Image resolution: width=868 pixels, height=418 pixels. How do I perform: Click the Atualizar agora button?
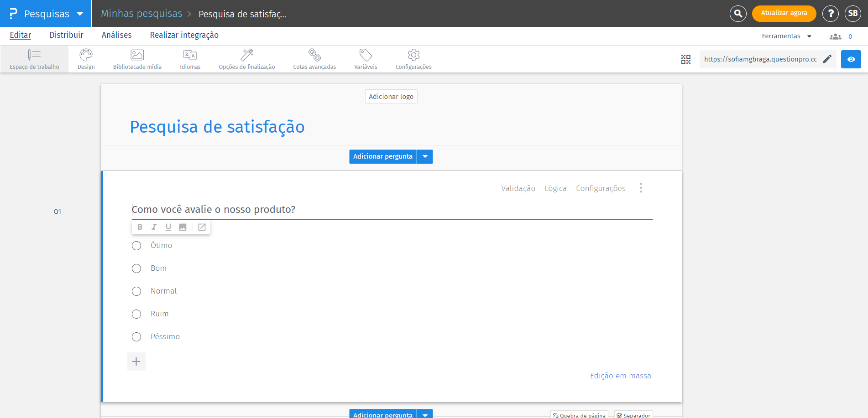(784, 13)
